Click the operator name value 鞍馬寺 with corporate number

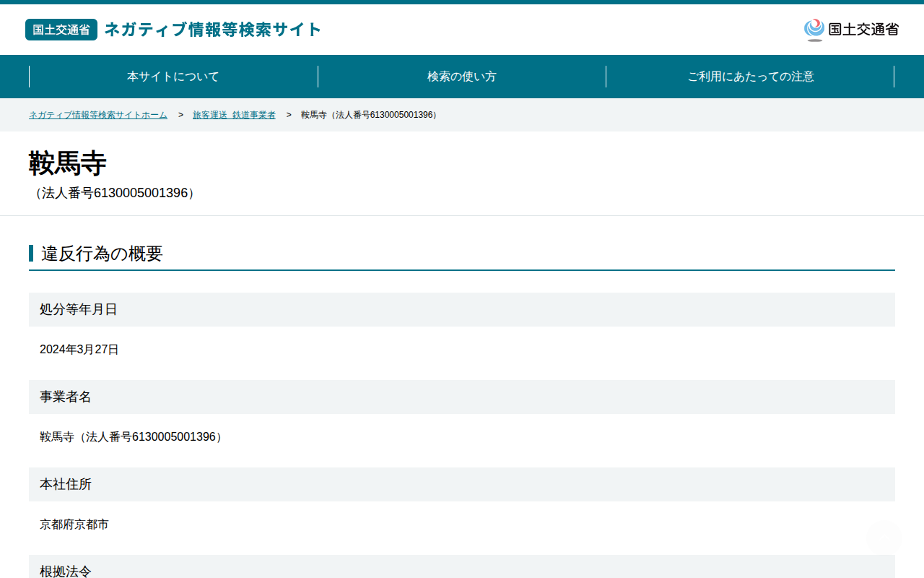click(132, 437)
